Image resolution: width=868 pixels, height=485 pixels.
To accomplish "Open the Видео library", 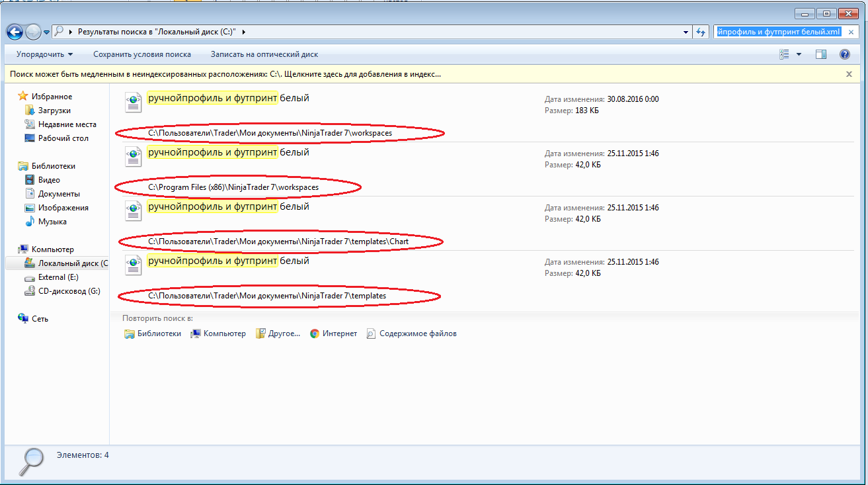I will 49,180.
